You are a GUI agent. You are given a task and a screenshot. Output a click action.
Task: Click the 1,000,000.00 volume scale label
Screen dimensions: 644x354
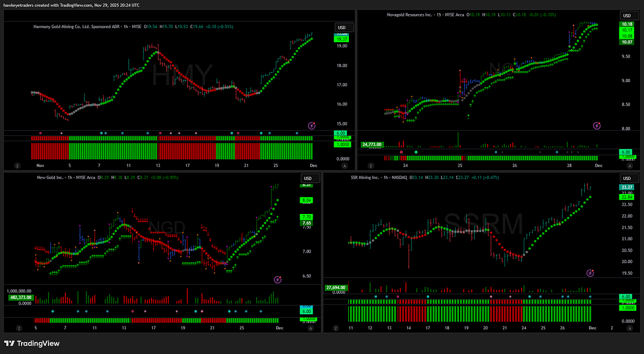coord(20,291)
